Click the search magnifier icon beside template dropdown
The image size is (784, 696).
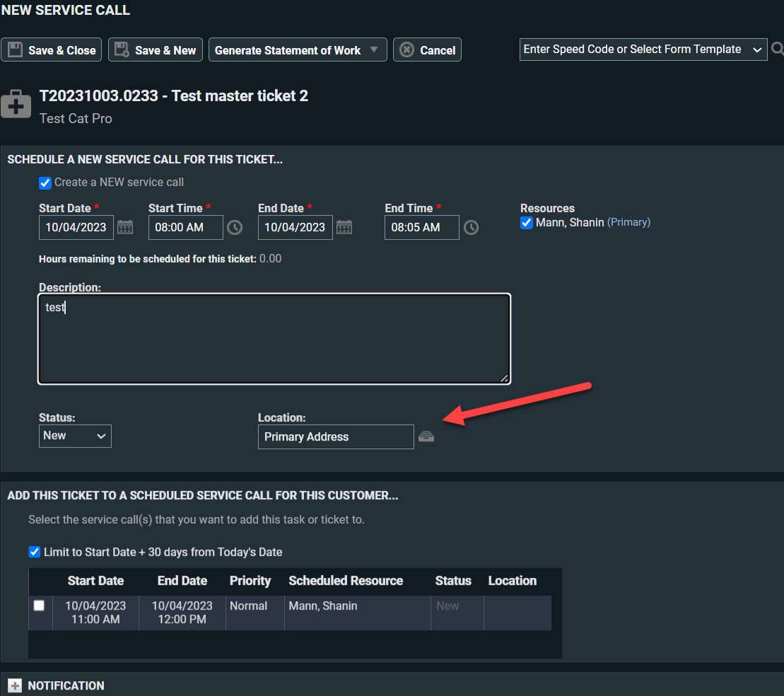(x=777, y=49)
